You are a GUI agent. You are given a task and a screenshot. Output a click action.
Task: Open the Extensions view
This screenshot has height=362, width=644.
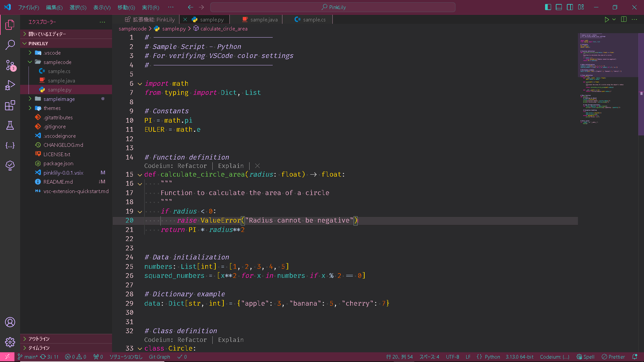[x=10, y=105]
